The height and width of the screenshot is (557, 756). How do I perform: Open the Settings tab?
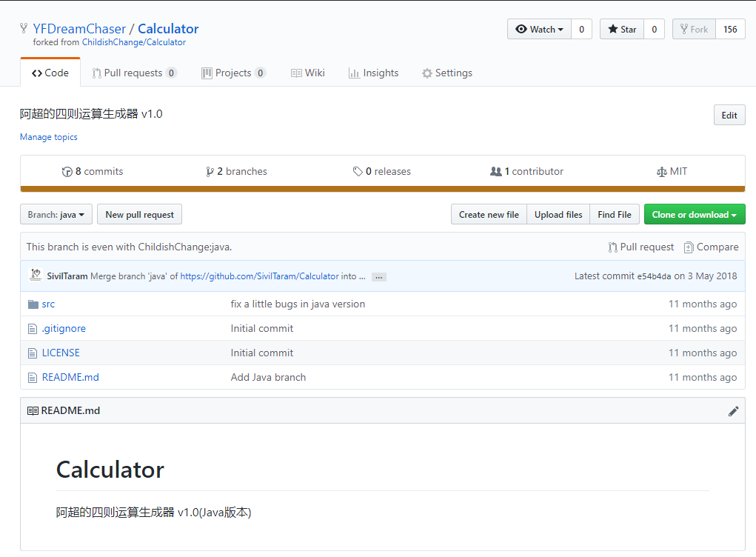pos(447,73)
